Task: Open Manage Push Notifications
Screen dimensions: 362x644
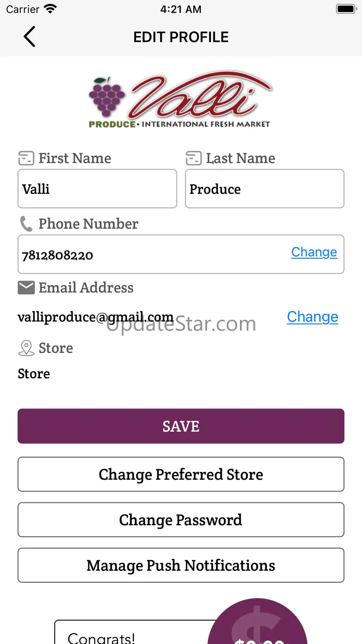Action: tap(181, 565)
